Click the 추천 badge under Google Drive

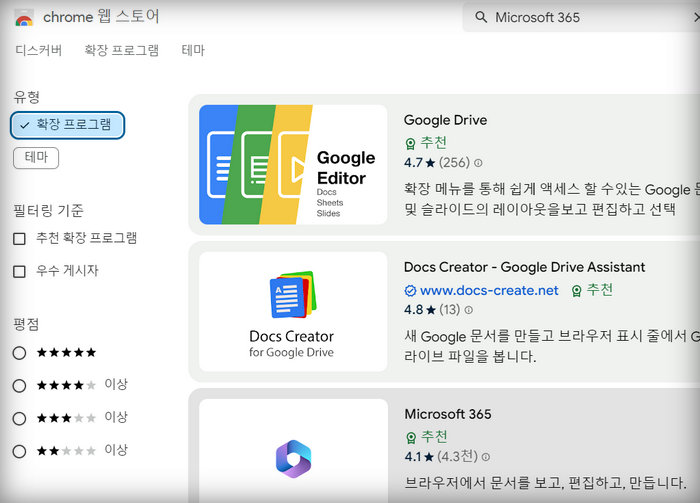[425, 143]
